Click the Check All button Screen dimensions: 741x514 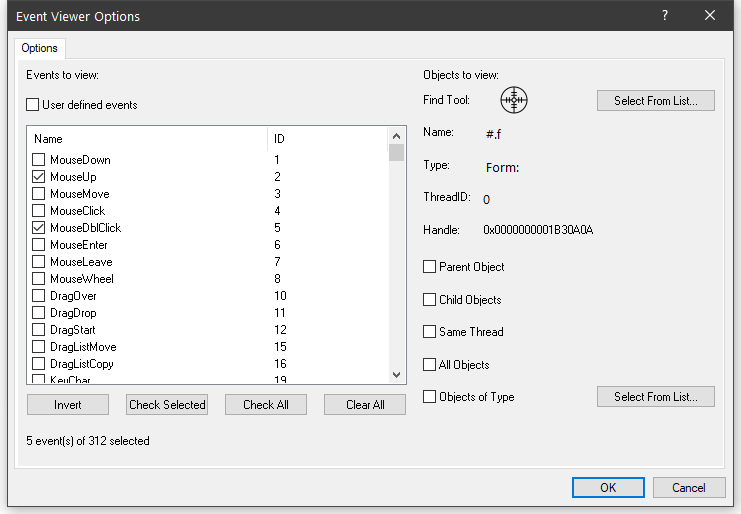point(266,405)
